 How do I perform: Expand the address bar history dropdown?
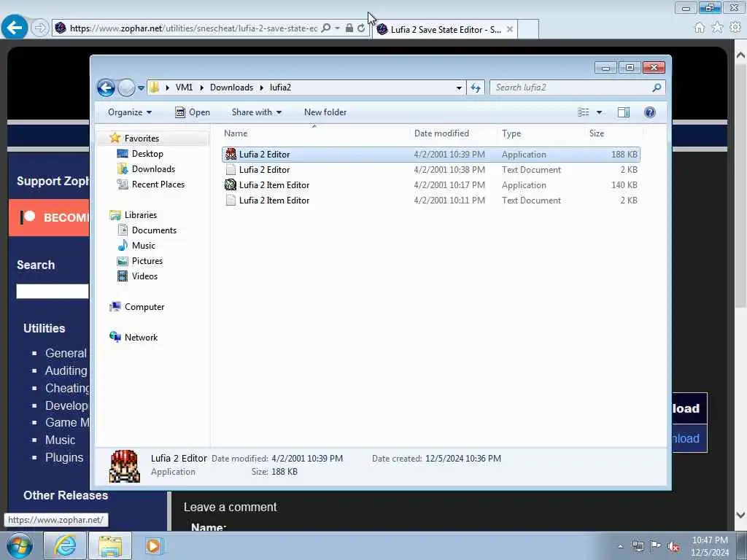[459, 87]
